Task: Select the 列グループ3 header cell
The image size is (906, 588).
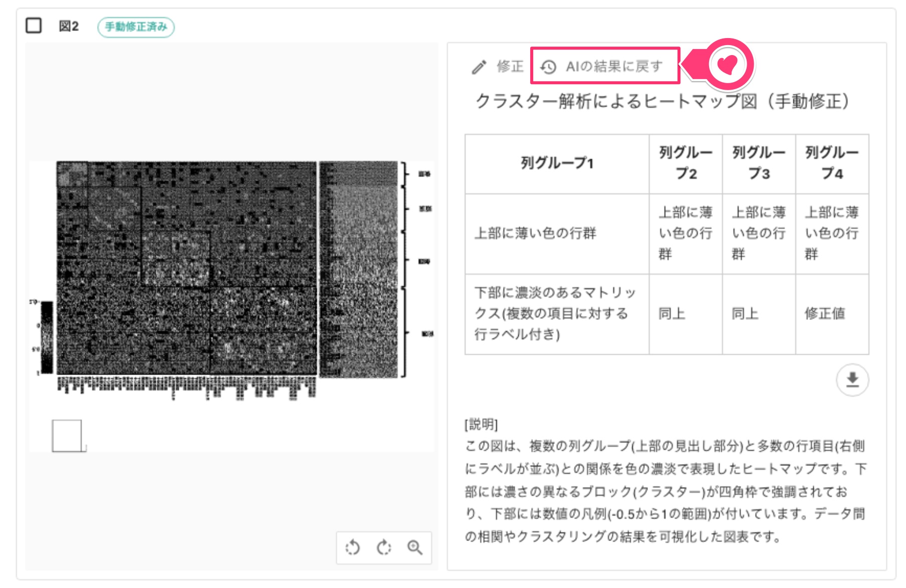Action: [759, 163]
